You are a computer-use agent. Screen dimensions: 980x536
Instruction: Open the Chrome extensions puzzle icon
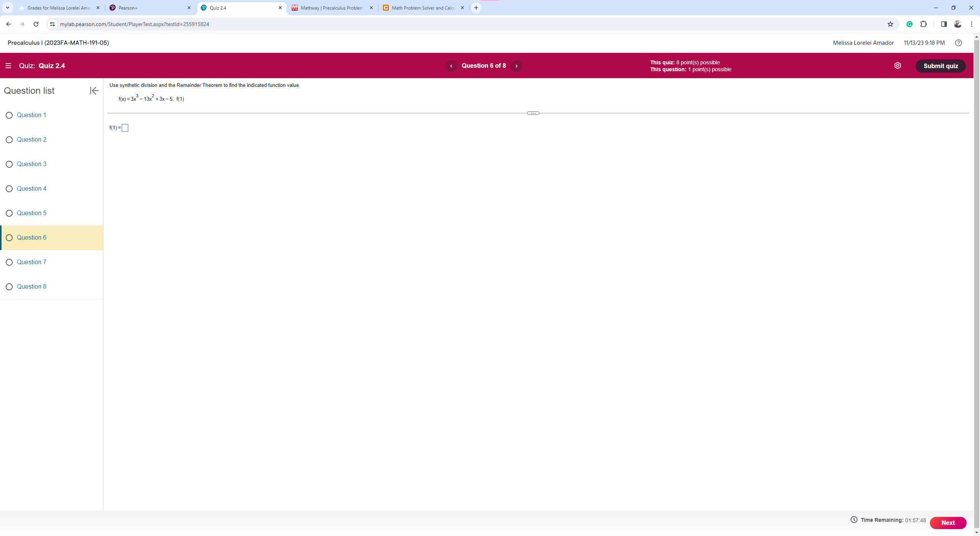(923, 24)
